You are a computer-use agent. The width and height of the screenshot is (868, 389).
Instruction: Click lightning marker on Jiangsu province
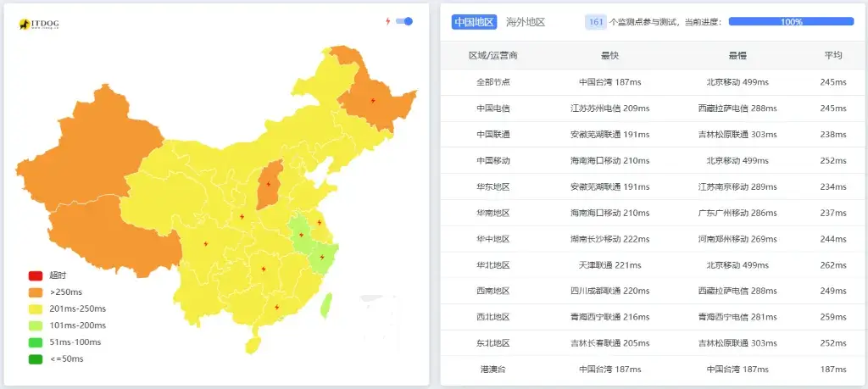point(319,222)
